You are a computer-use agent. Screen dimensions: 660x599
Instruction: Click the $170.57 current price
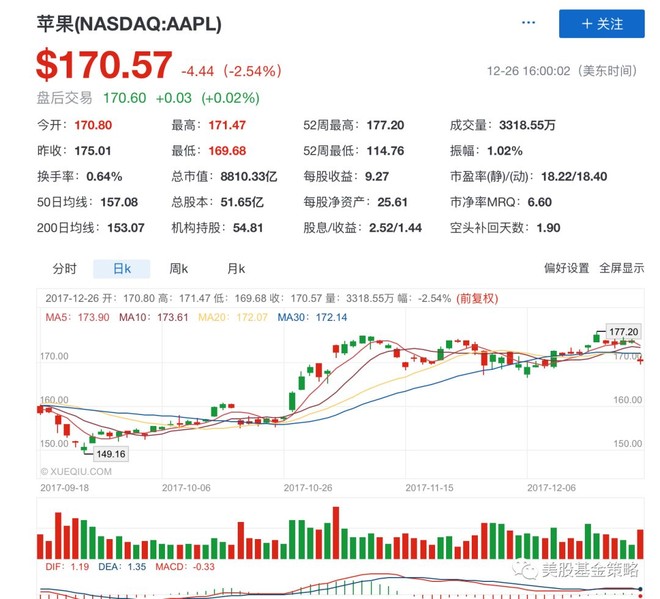click(x=104, y=65)
